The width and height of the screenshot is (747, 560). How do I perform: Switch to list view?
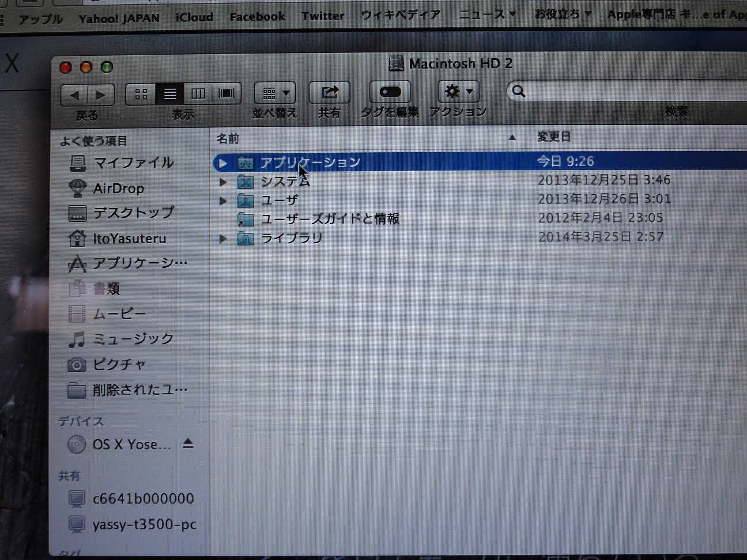(169, 94)
